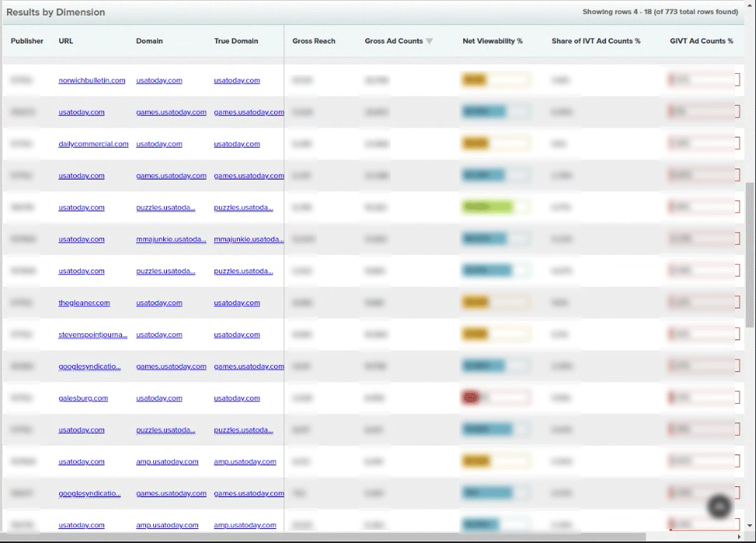Screen dimensions: 756x543
Task: Open usatoday.com Domain link in norwichbulletin.com row
Action: (159, 81)
